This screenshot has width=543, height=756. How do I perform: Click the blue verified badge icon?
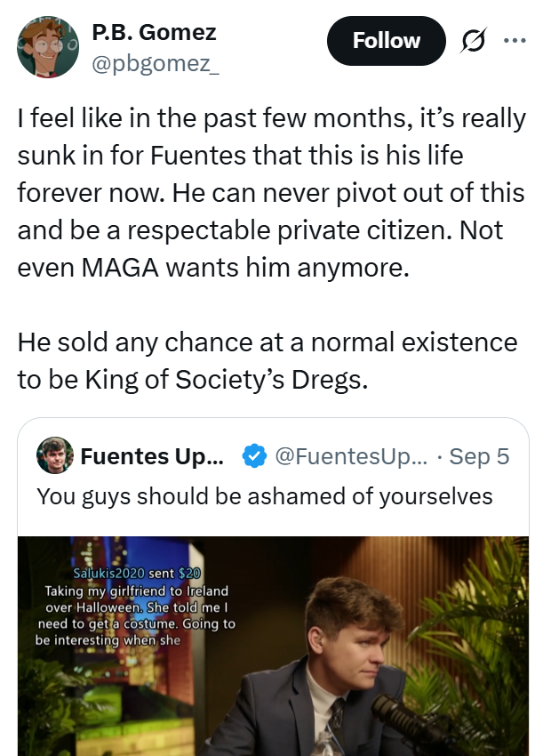(253, 457)
